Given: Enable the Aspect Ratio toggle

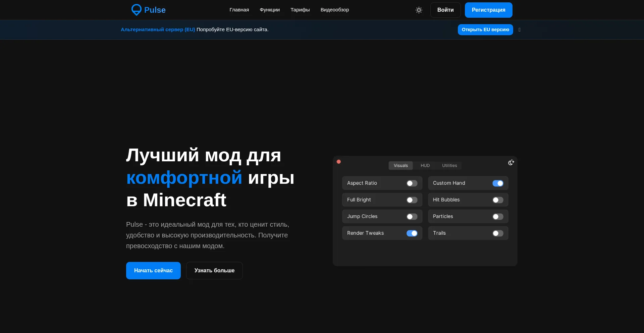Looking at the screenshot, I should tap(412, 183).
